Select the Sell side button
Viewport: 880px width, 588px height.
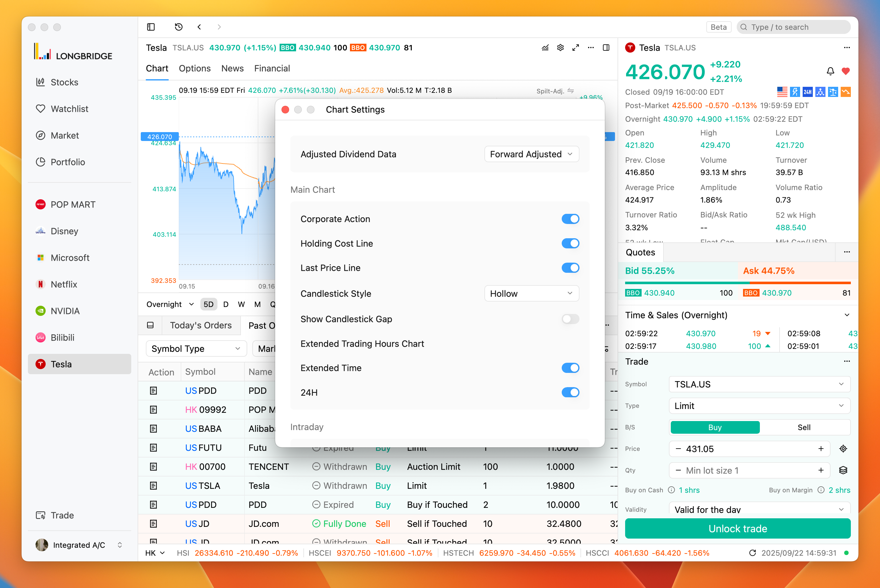[804, 427]
